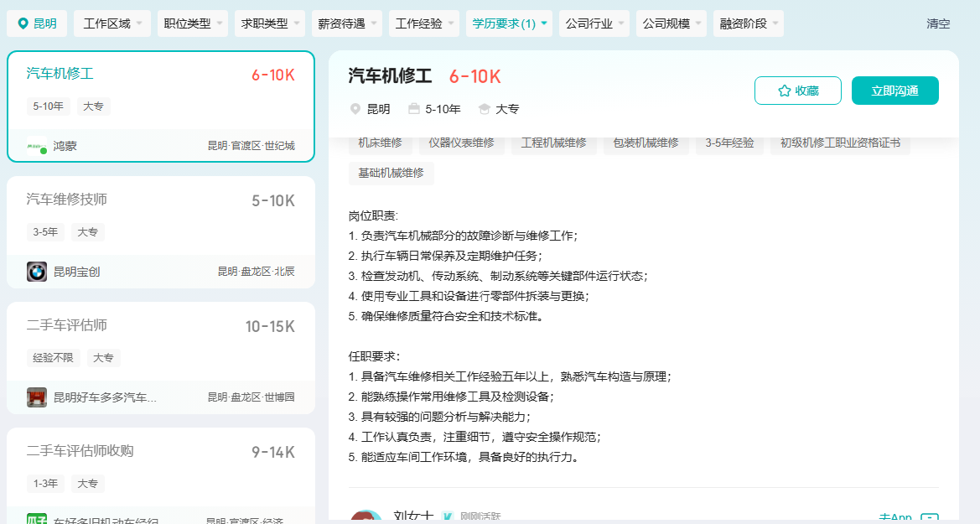The height and width of the screenshot is (524, 980).
Task: Click the 去App link
Action: (x=894, y=518)
